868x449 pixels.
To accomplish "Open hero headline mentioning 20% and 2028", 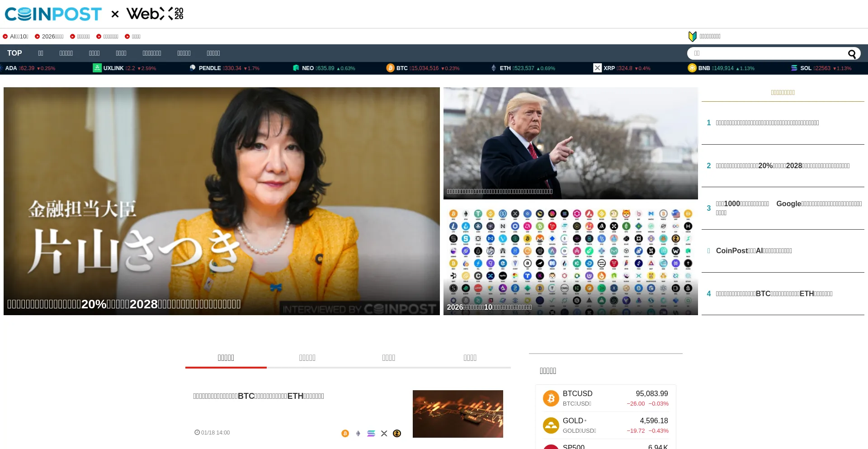I will point(124,304).
